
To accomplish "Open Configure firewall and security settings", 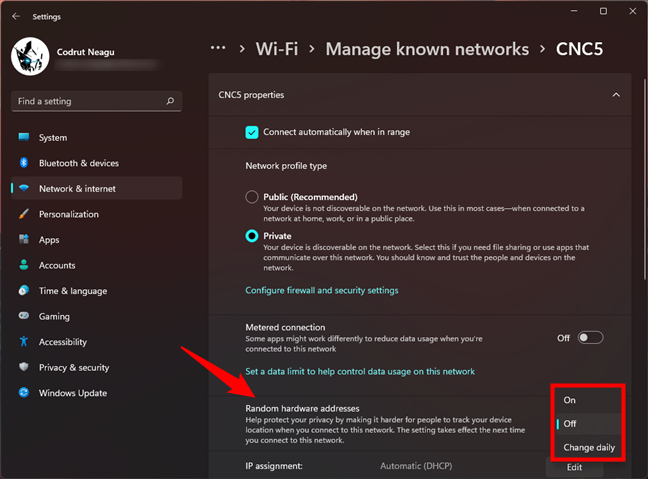I will (x=321, y=290).
